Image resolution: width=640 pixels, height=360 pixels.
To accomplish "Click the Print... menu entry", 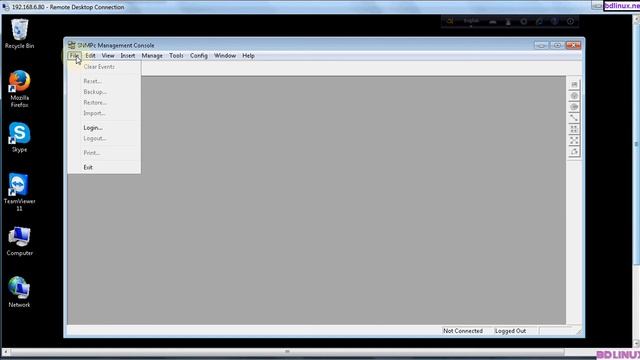I will (104, 153).
